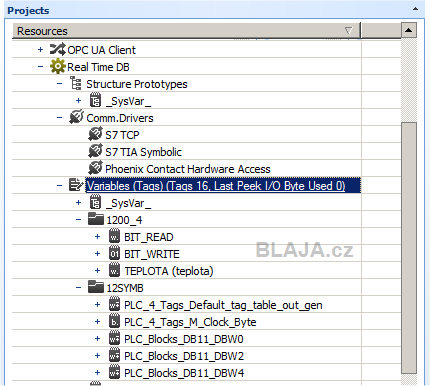Click the _SysVar_ icon under Variables
The image size is (430, 386).
[x=95, y=202]
